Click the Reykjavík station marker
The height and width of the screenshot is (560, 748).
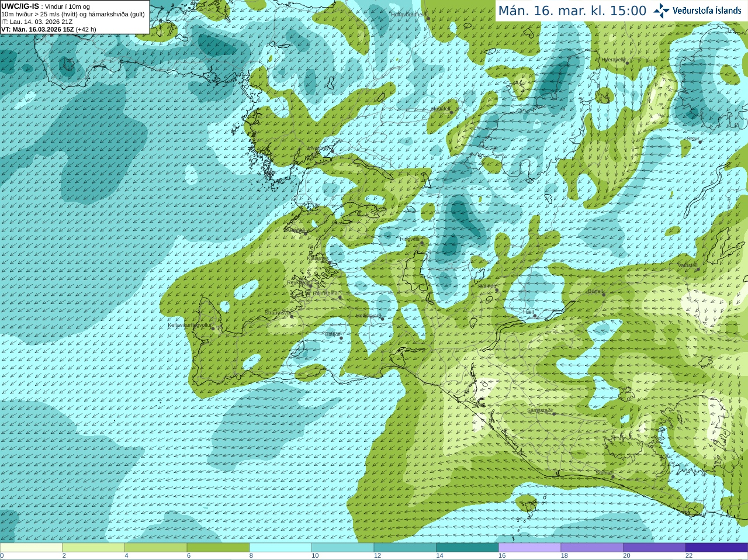coord(311,285)
